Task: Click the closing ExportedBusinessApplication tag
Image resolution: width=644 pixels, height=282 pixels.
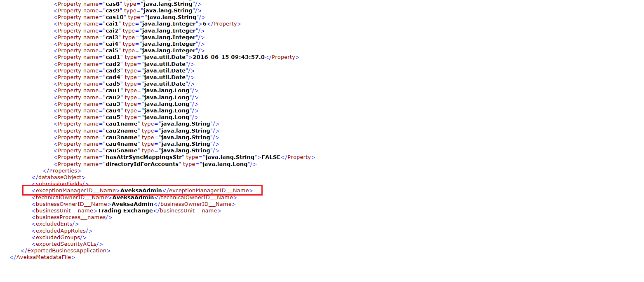Action: click(66, 250)
